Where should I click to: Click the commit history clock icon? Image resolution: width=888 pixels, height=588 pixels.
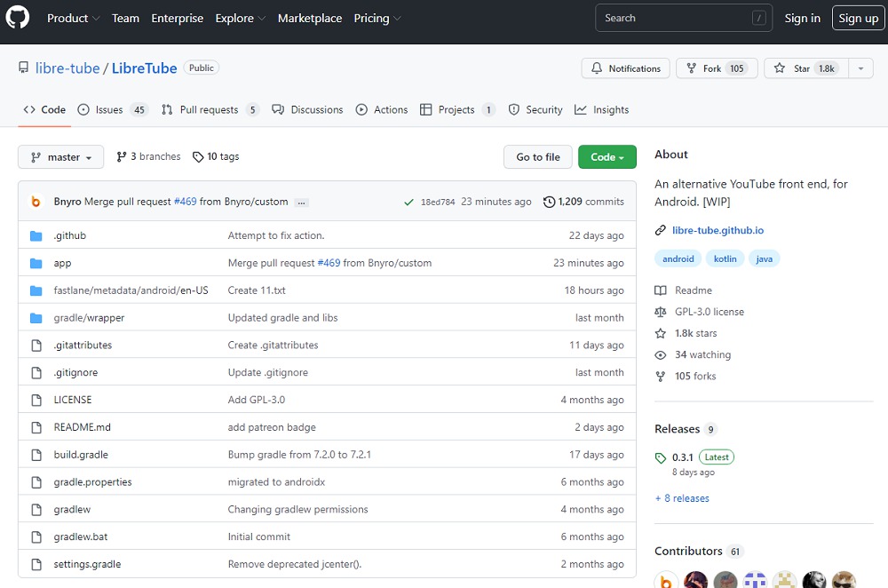(549, 202)
